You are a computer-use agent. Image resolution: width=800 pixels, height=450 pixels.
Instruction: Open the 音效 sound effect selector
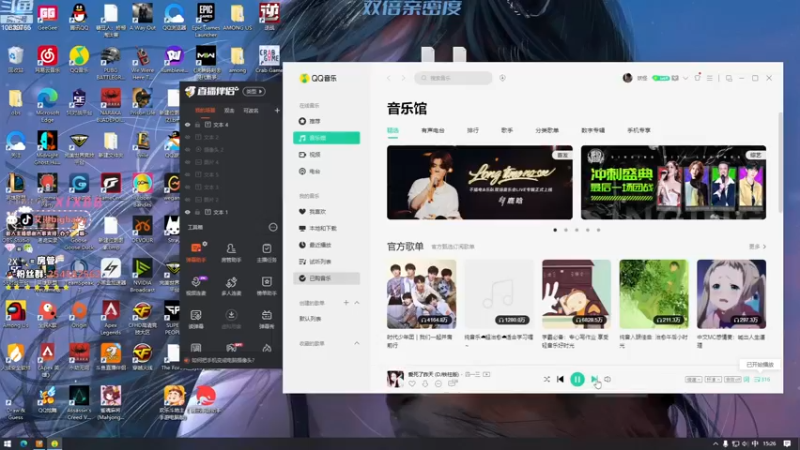tap(733, 380)
